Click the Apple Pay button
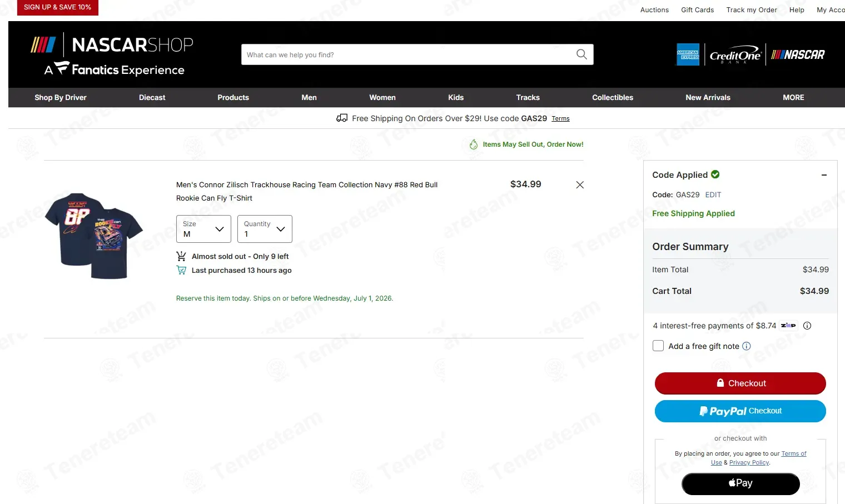Screen dimensions: 845x504 (x=740, y=483)
